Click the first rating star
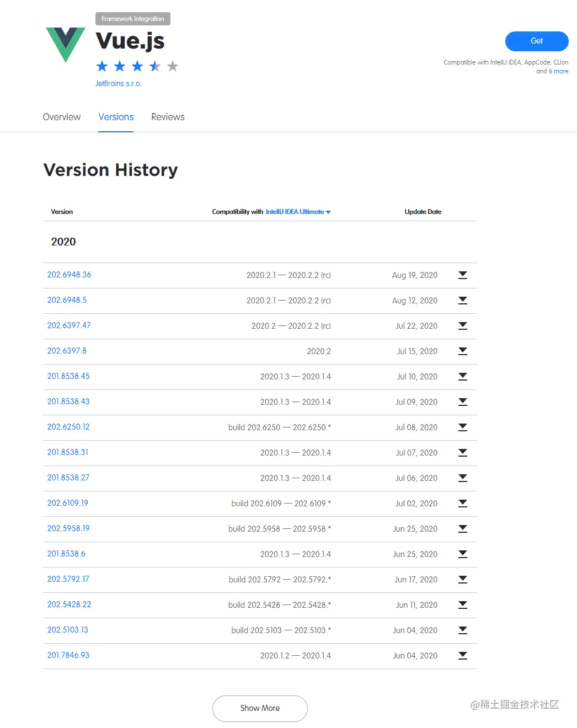 102,66
